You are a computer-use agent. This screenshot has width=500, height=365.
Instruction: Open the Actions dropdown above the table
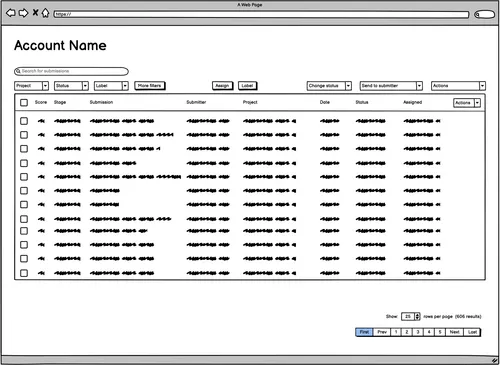[x=458, y=86]
